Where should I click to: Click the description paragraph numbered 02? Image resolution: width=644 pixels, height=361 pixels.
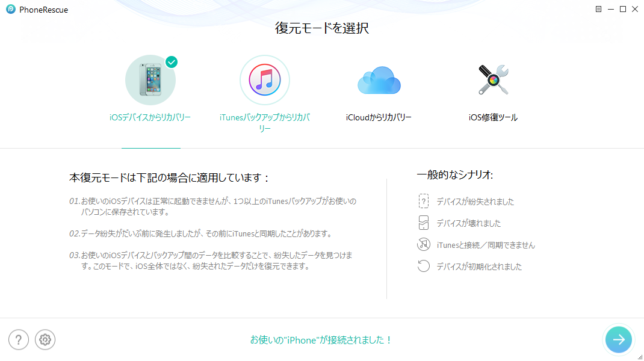(x=201, y=233)
